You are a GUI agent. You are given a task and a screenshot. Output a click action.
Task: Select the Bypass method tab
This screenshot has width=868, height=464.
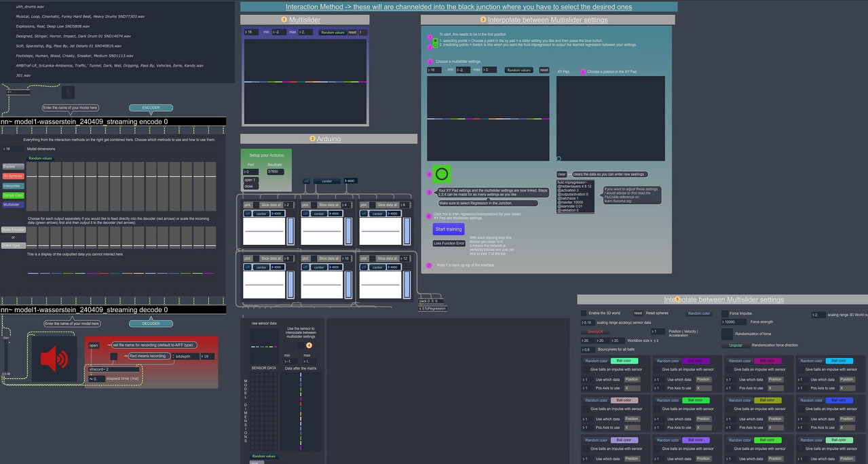12,166
